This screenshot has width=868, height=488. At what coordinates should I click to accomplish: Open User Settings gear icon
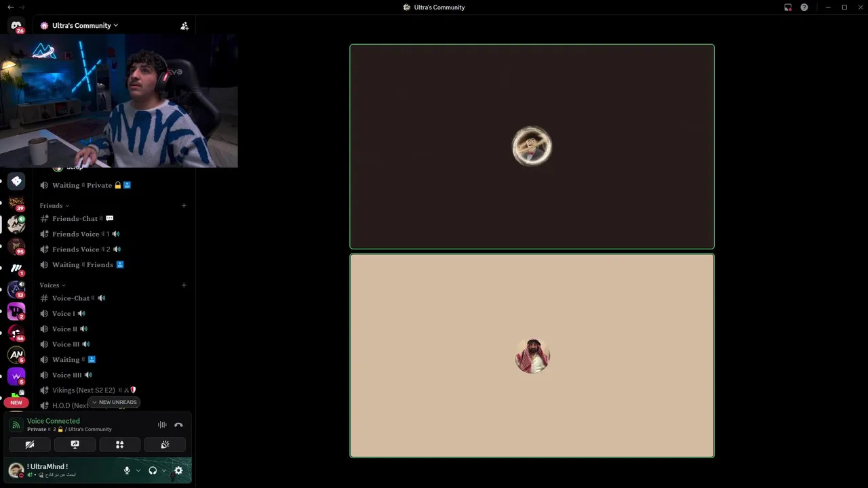[x=178, y=470]
